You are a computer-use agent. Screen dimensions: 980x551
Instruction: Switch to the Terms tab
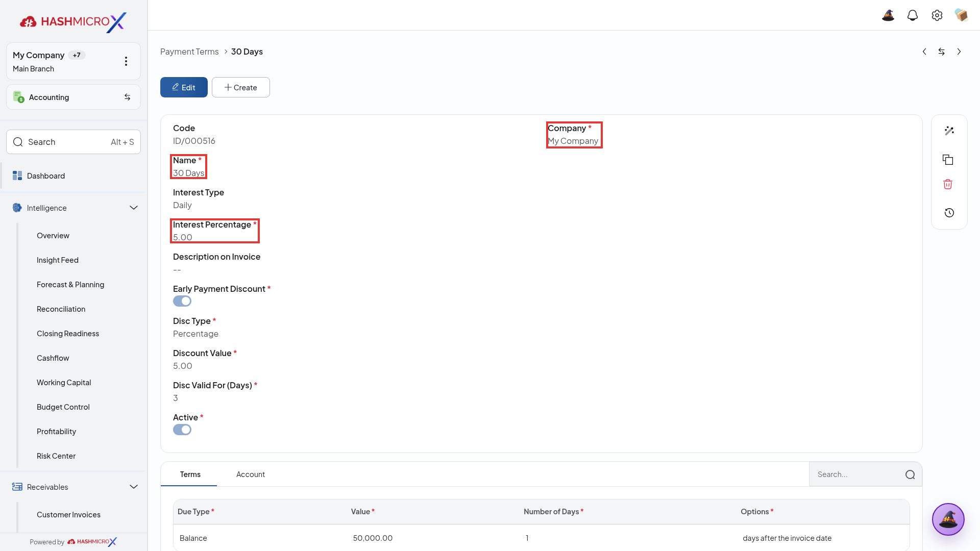190,474
